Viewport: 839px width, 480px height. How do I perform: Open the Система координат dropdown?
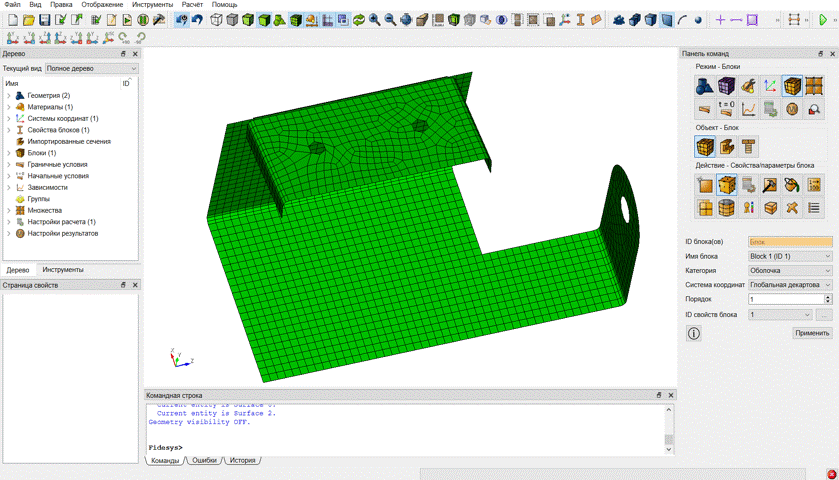pyautogui.click(x=790, y=285)
